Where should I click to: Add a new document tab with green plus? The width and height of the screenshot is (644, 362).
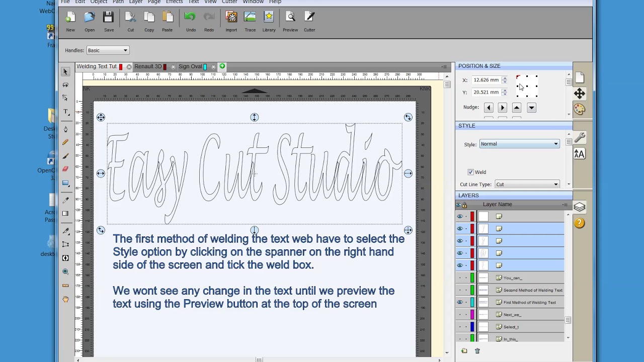222,66
